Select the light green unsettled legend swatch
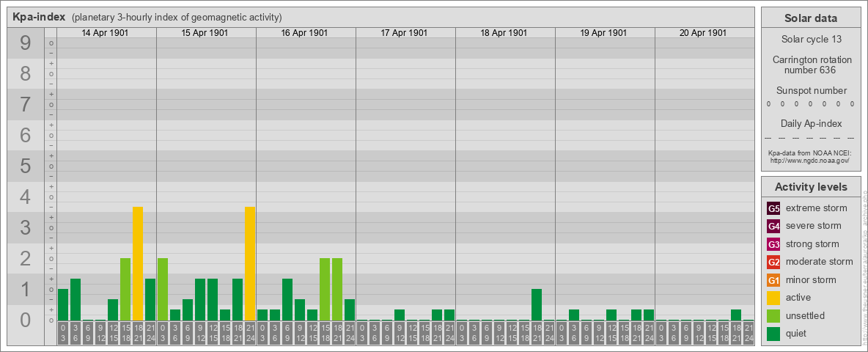Viewport: 868px width, 352px height. [773, 315]
